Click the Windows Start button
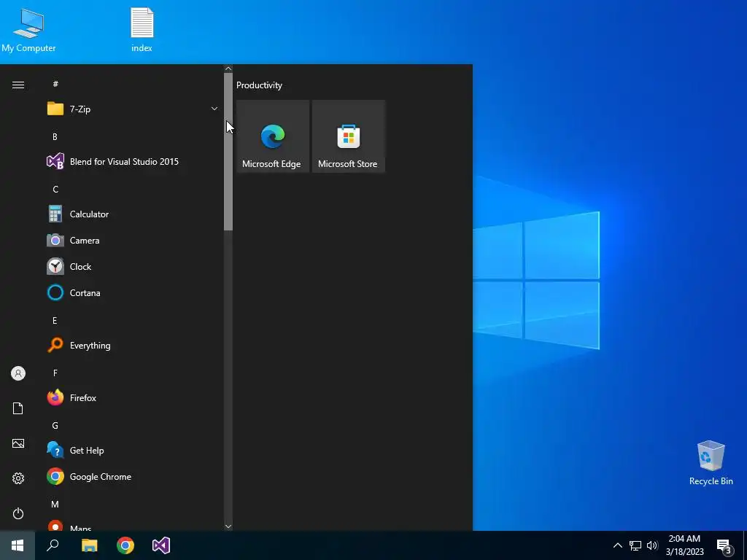The width and height of the screenshot is (747, 560). pos(18,545)
